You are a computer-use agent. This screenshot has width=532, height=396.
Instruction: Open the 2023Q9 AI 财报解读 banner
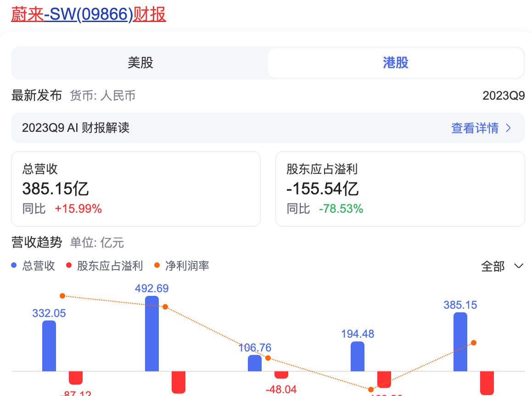[268, 128]
